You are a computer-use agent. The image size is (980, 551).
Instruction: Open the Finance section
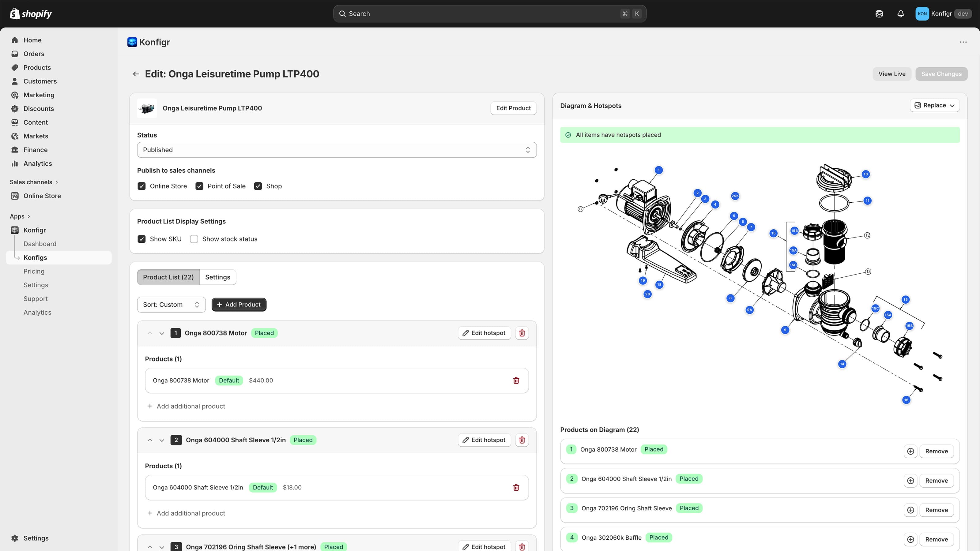pos(36,149)
